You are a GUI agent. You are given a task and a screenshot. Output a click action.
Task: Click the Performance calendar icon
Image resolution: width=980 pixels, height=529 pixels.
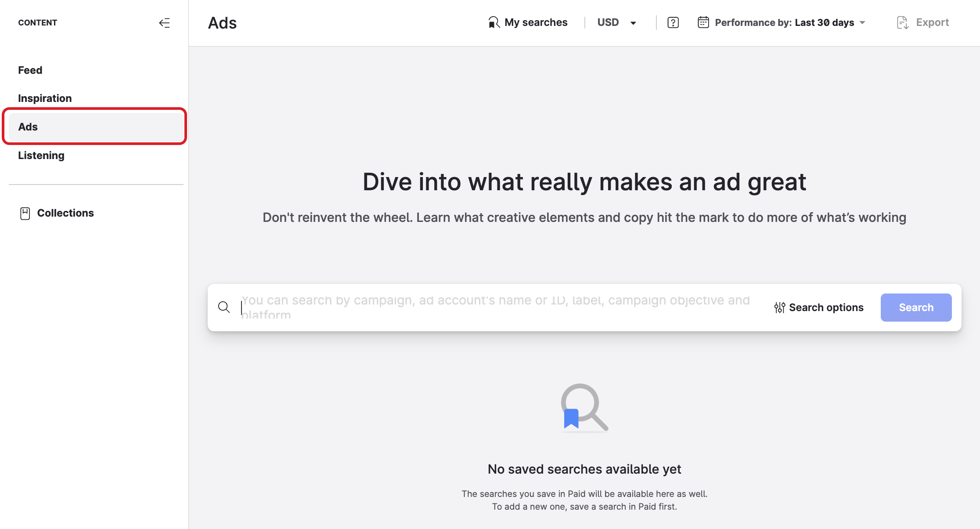[x=703, y=22]
